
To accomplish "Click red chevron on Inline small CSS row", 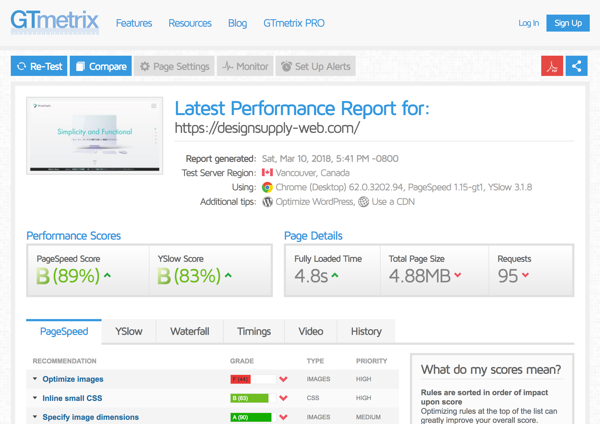I will 283,398.
